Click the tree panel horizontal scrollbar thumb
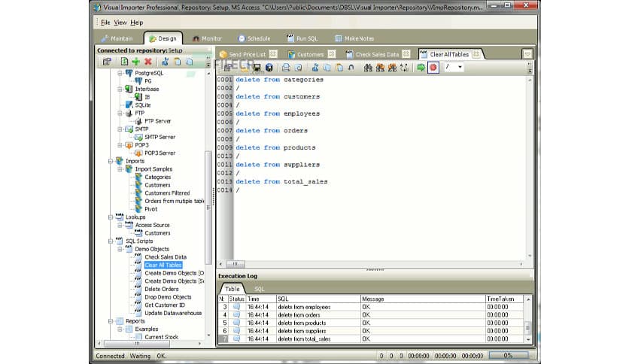This screenshot has width=629, height=364. click(x=137, y=344)
